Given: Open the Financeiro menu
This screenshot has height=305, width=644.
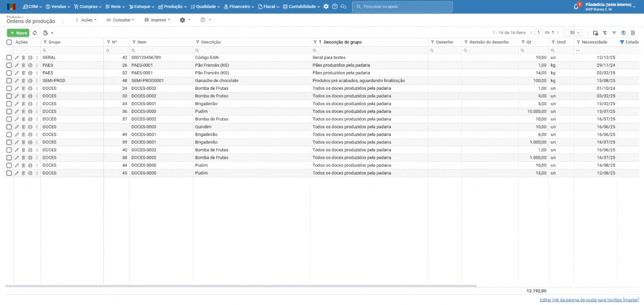Looking at the screenshot, I should tap(239, 7).
